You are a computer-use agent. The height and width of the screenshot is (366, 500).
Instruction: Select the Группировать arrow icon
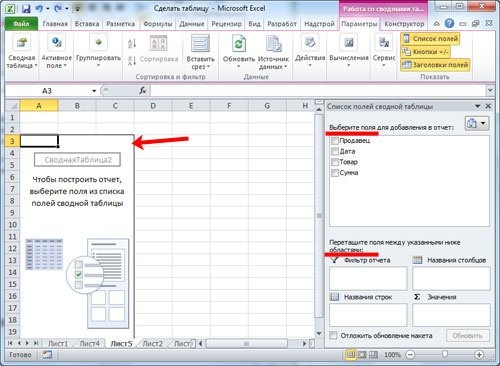(98, 43)
